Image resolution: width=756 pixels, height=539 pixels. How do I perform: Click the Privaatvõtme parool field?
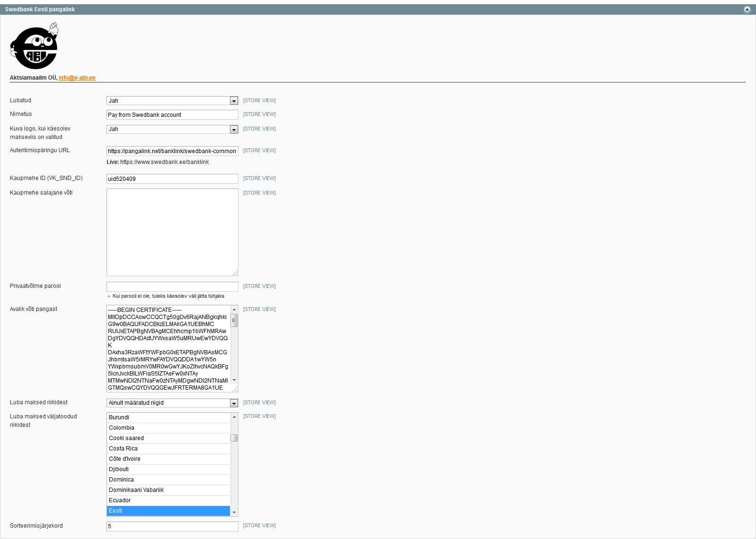[x=173, y=286]
